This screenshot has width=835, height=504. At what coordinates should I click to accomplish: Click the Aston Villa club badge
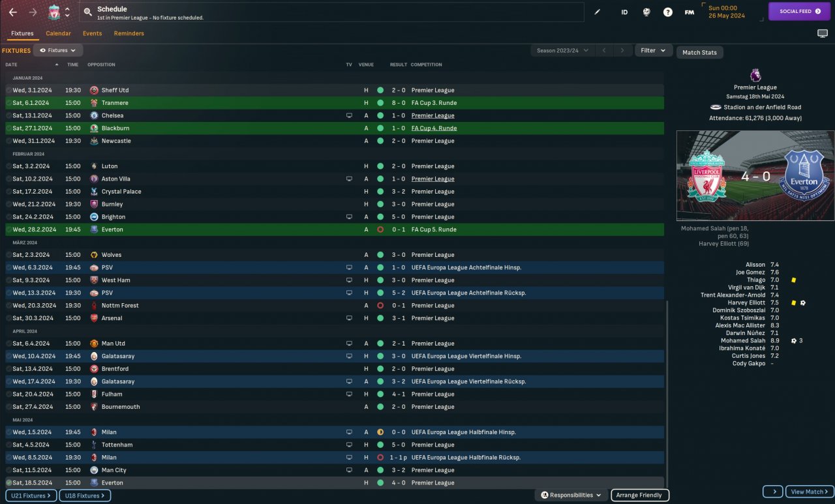coord(95,179)
